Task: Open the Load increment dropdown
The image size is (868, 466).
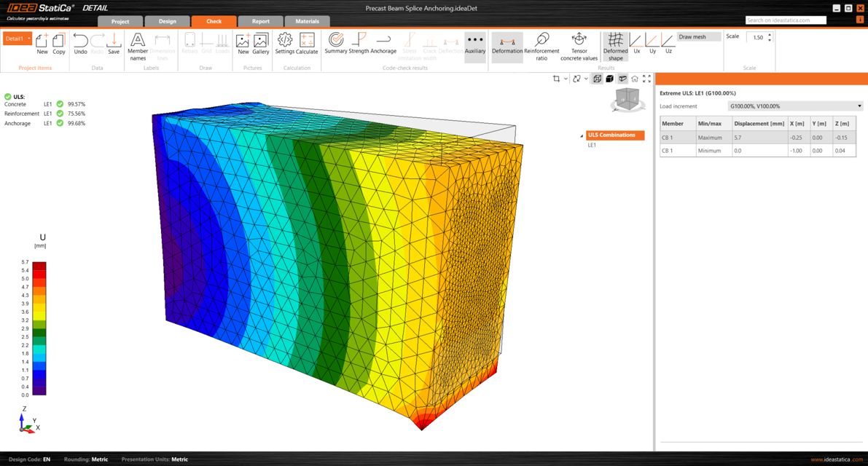Action: pyautogui.click(x=796, y=106)
